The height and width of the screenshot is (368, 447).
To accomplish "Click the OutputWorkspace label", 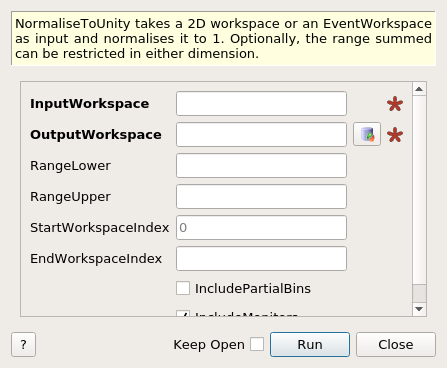I will [96, 135].
